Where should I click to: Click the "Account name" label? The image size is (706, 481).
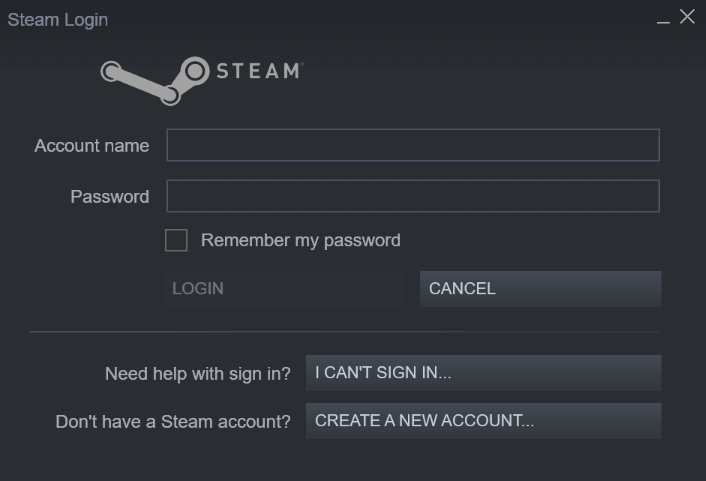pyautogui.click(x=92, y=146)
